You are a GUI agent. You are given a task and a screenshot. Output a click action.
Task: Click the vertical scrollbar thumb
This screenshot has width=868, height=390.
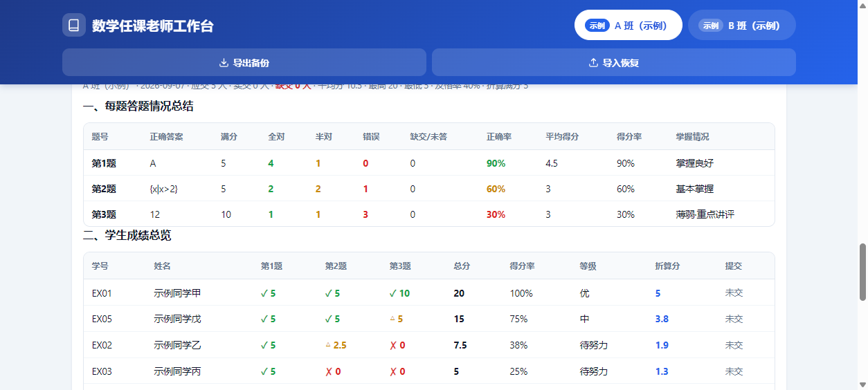pos(862,272)
